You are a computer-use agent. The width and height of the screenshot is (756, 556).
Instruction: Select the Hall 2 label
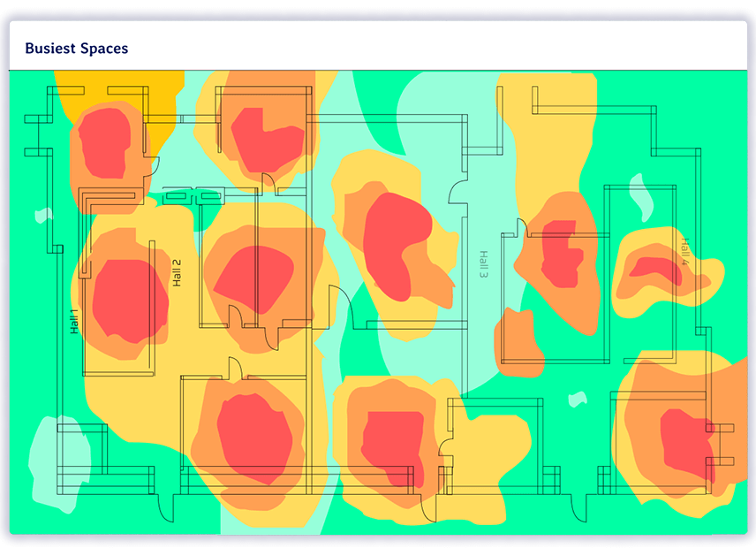click(177, 272)
